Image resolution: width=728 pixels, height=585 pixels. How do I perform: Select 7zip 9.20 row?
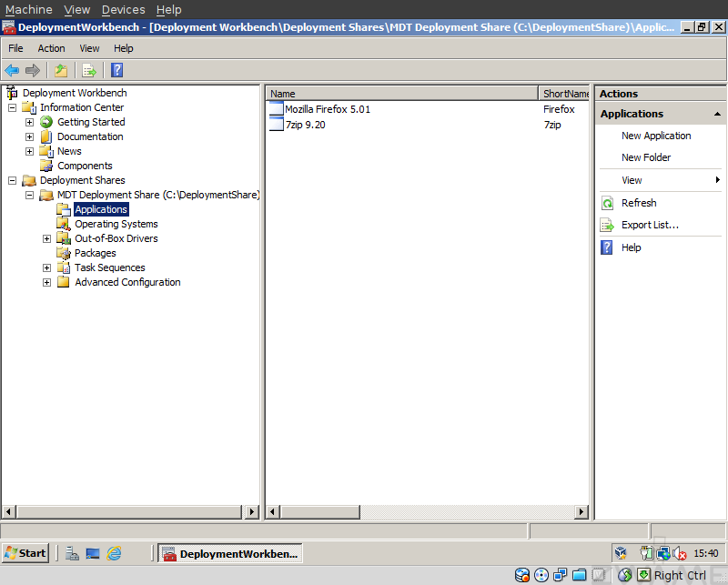coord(427,125)
